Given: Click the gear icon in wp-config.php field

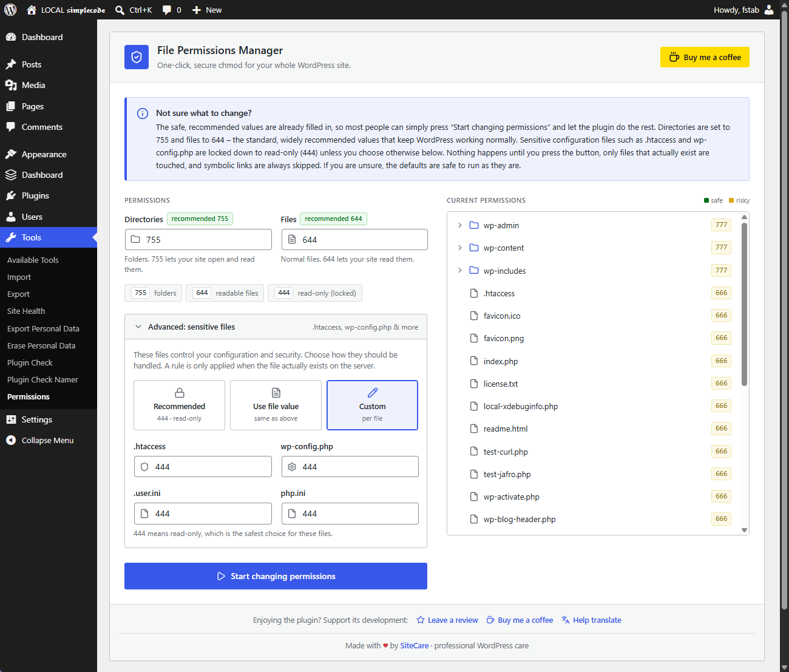Looking at the screenshot, I should [x=292, y=467].
